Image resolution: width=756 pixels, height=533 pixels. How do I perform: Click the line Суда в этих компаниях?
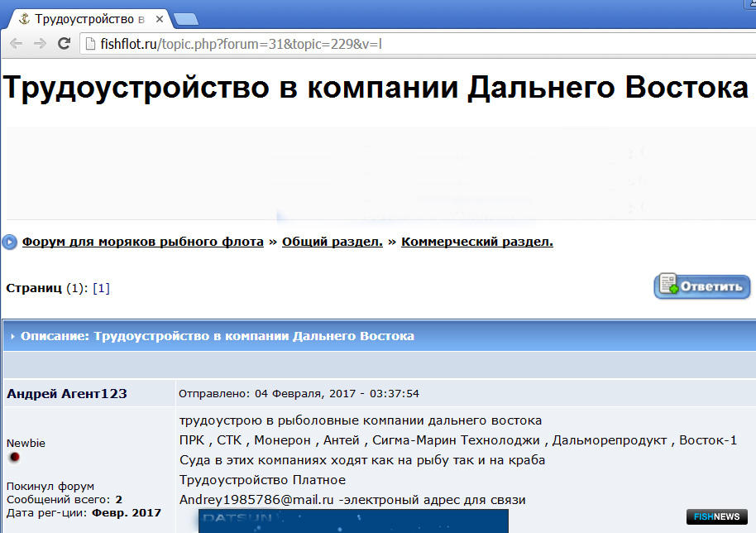362,460
